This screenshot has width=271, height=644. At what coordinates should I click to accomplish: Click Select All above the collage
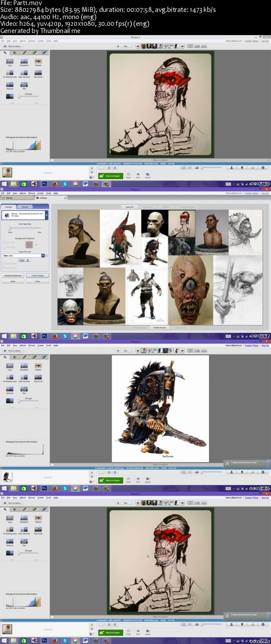(x=129, y=207)
